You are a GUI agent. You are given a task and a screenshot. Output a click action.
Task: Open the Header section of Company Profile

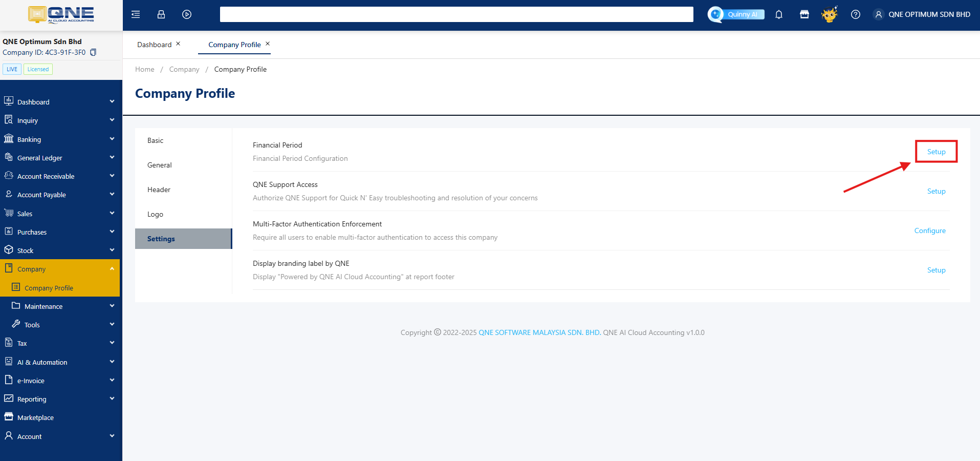coord(183,190)
